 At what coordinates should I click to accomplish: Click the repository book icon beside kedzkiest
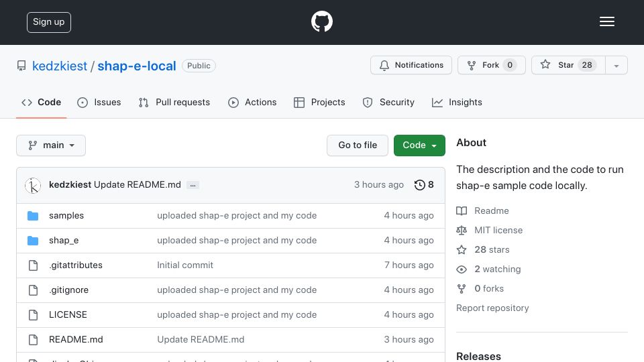(x=21, y=66)
